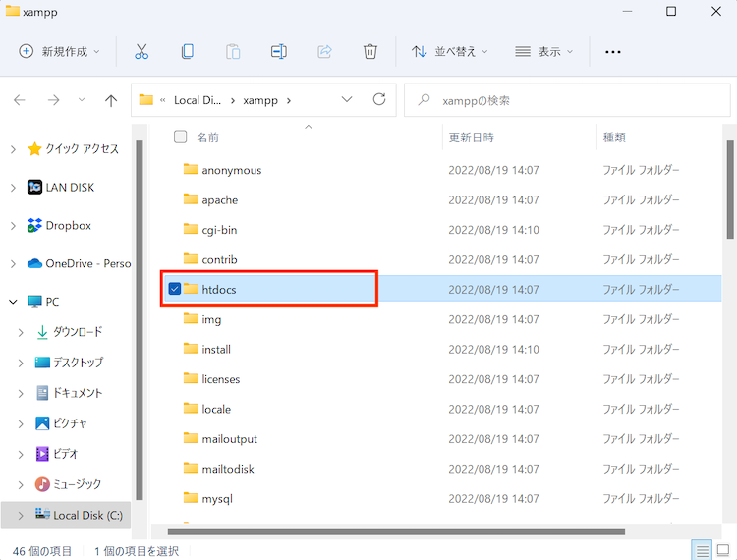
Task: Sort by the 更新日時 column header
Action: tap(472, 138)
